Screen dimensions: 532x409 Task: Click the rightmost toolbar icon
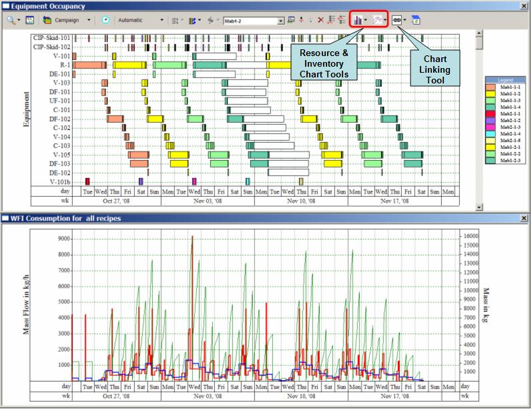pos(415,20)
